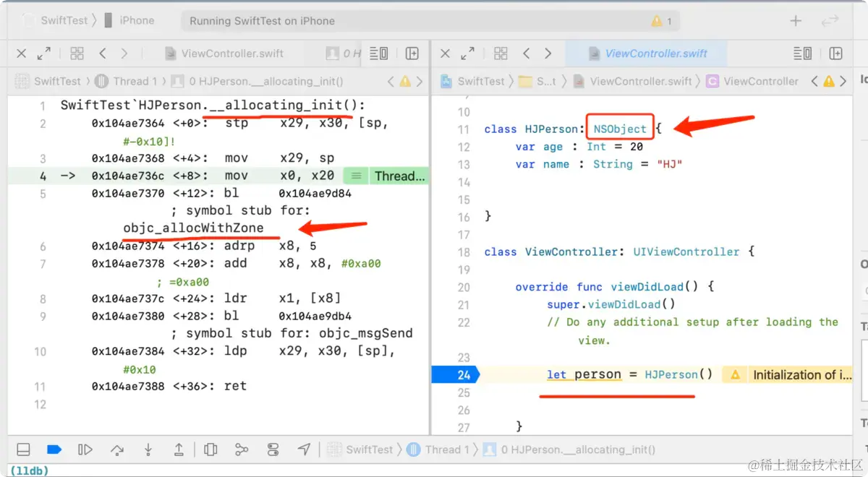This screenshot has width=868, height=477.
Task: Click 'UIViewController' in the class declaration
Action: 686,252
